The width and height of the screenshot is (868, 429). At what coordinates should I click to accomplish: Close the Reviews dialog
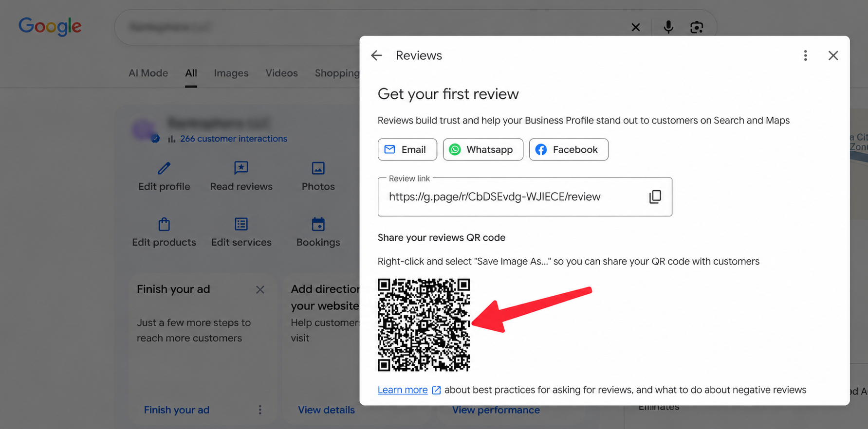(x=833, y=55)
